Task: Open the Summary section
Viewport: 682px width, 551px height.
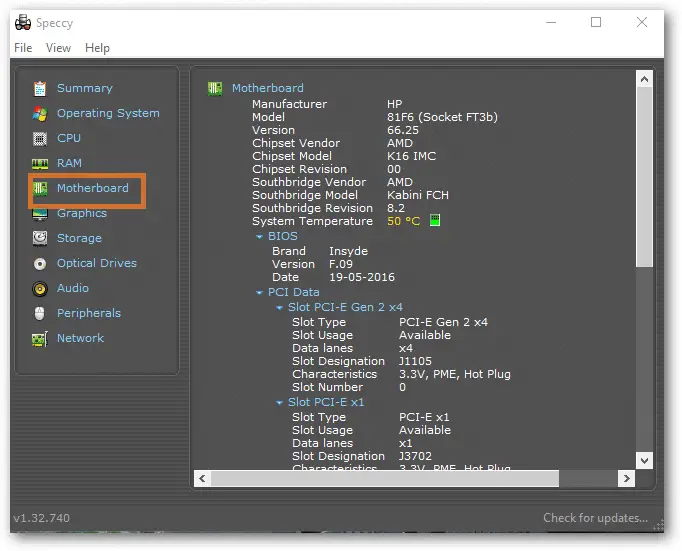Action: (x=85, y=88)
